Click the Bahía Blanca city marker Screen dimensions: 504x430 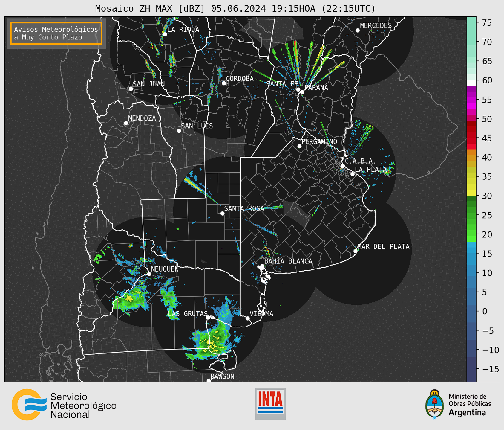(262, 266)
